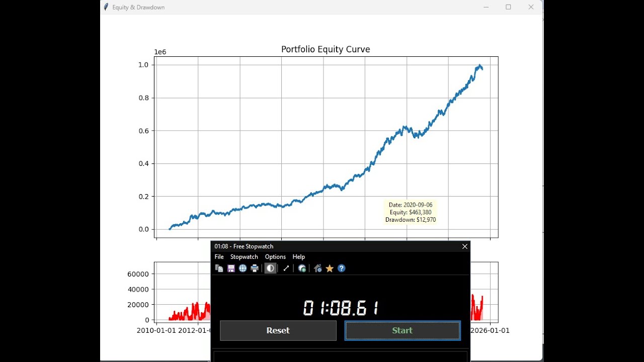Click the full screen diagonal arrows icon
Viewport: 644px width, 362px height.
click(286, 268)
